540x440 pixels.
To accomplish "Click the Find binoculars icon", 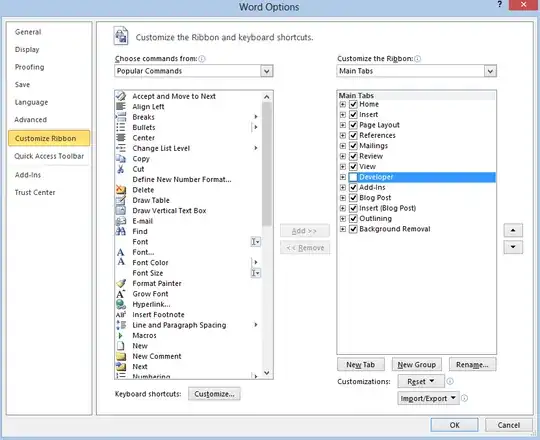I will [121, 231].
